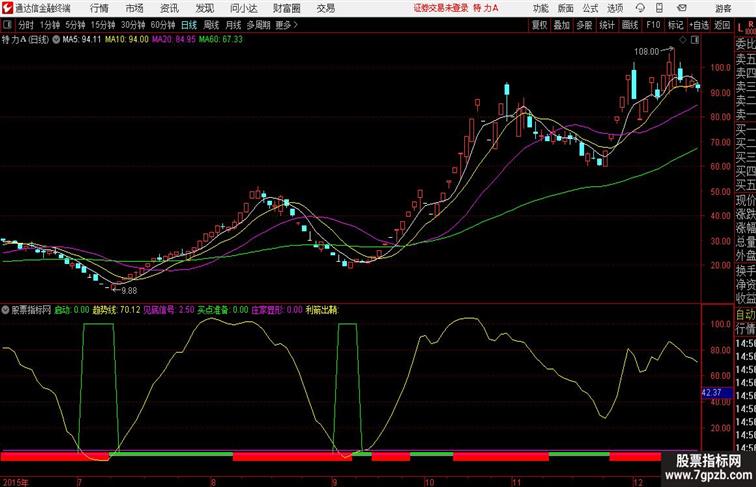Click month 8 marker on the timeline
Image resolution: width=756 pixels, height=487 pixels.
(x=213, y=482)
